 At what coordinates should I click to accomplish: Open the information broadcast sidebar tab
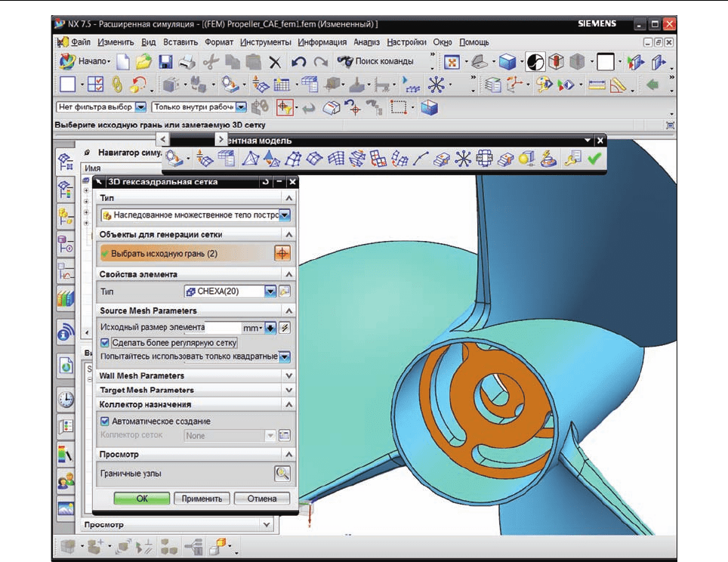(x=66, y=332)
